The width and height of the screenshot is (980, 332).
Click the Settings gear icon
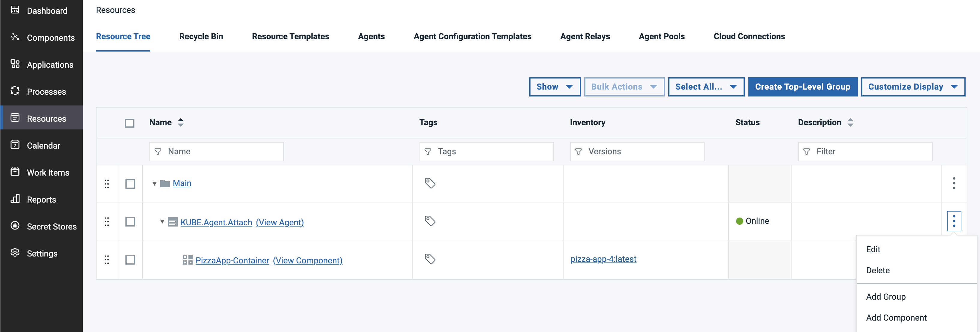pos(15,253)
